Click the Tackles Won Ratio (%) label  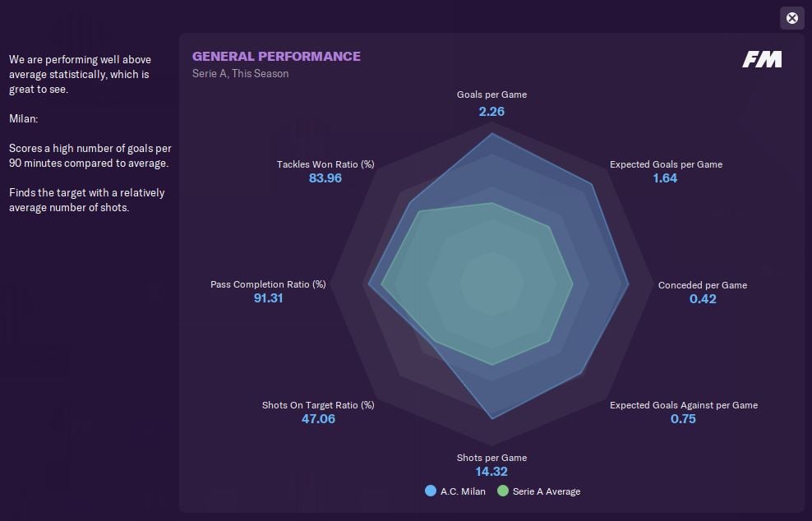pyautogui.click(x=325, y=164)
